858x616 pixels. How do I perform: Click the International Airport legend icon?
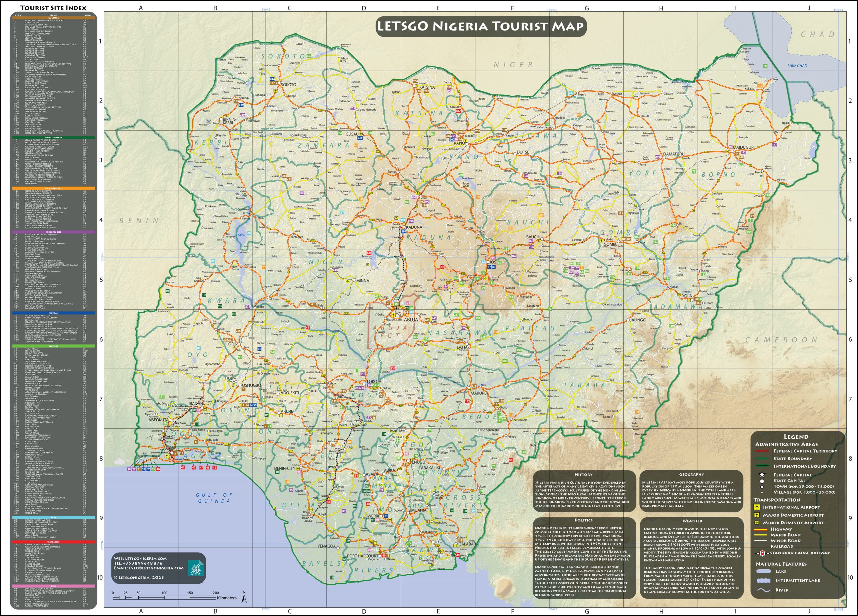point(757,507)
